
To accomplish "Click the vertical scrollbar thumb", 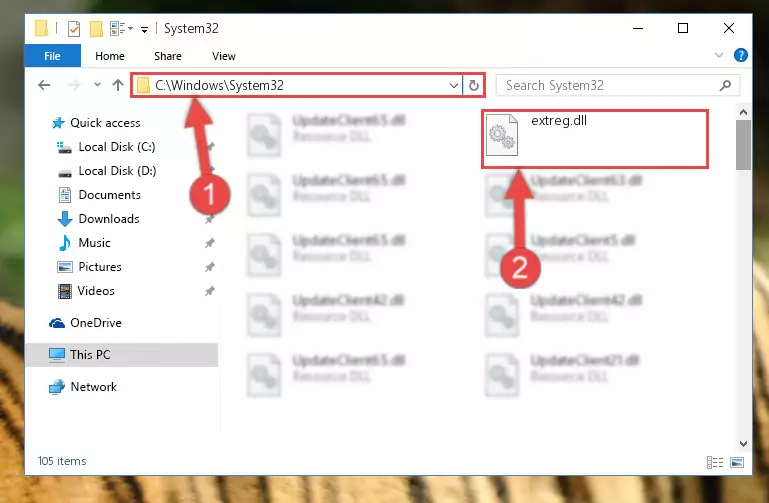I will click(x=743, y=145).
